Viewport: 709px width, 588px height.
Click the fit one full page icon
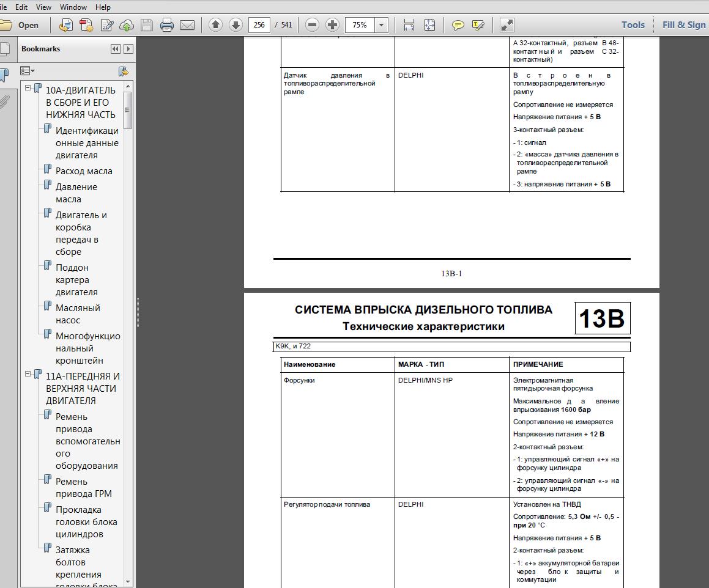pos(429,25)
